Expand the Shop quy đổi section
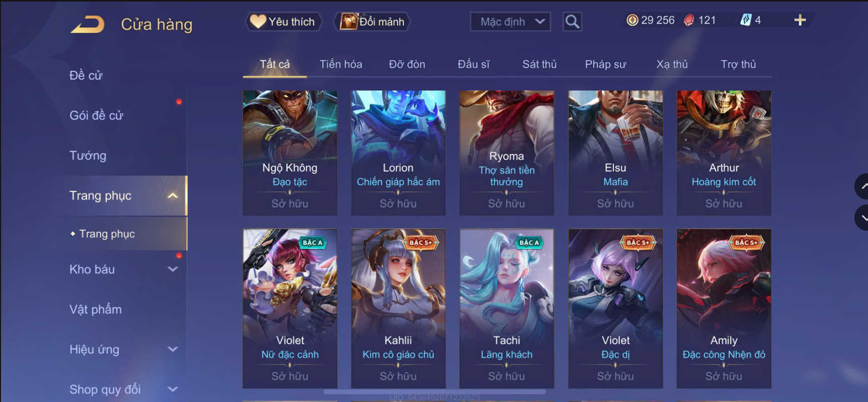This screenshot has height=402, width=868. [172, 389]
